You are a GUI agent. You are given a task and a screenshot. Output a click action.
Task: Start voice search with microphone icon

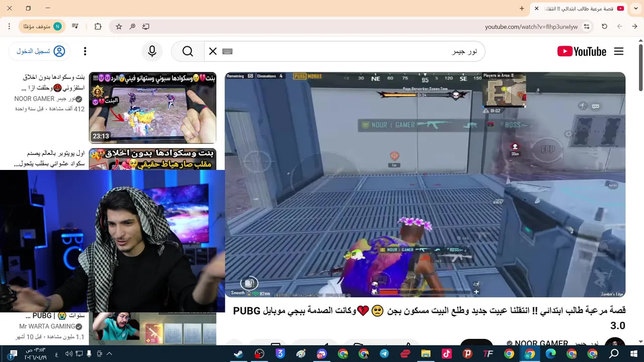coord(152,51)
